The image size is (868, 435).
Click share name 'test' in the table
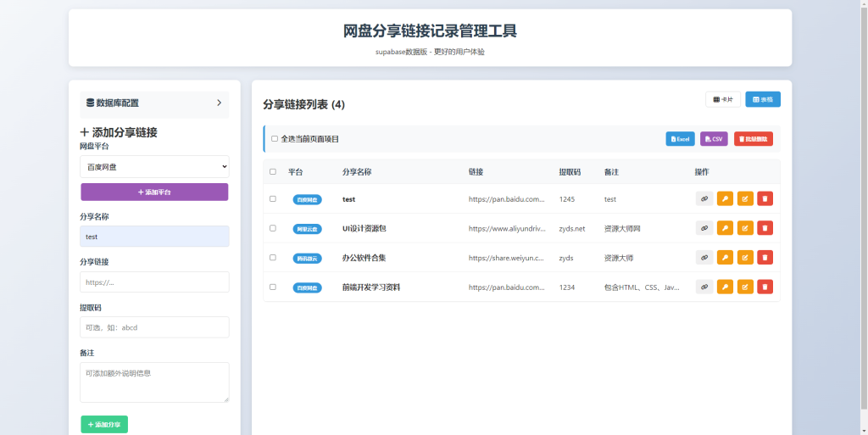coord(348,199)
